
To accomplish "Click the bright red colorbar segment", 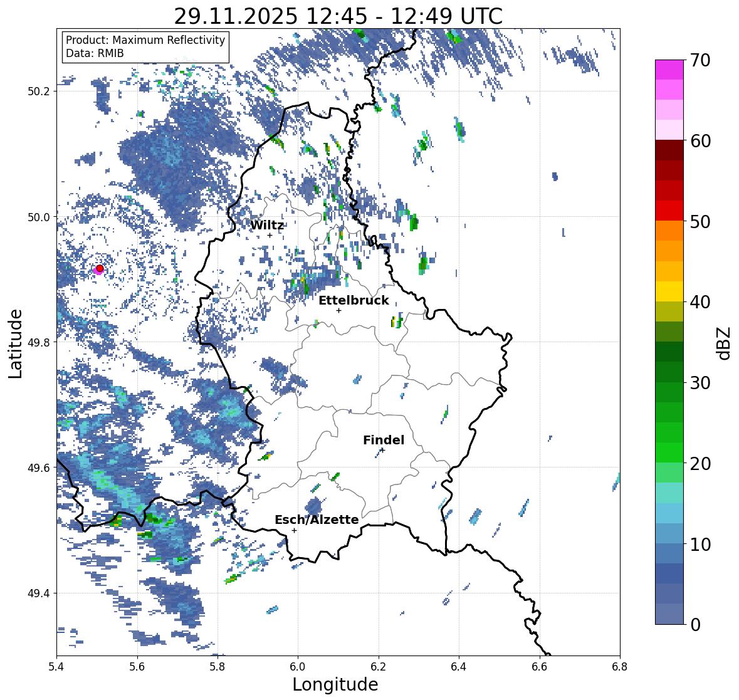I will pyautogui.click(x=669, y=211).
